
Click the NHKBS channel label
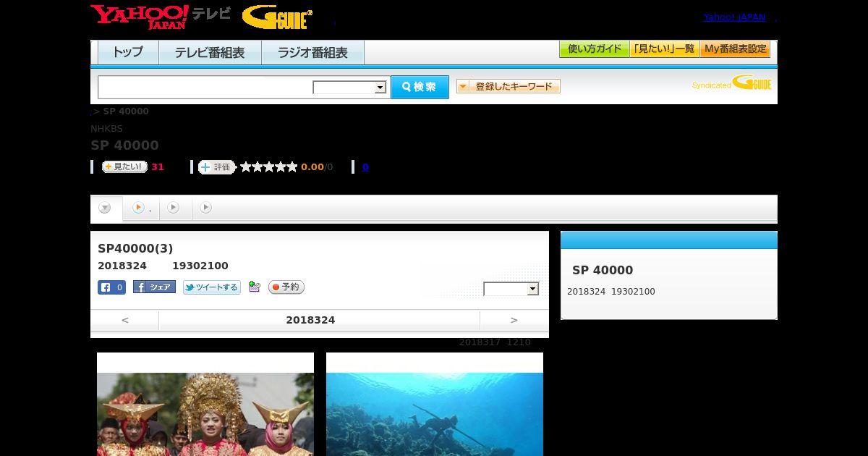[x=107, y=129]
